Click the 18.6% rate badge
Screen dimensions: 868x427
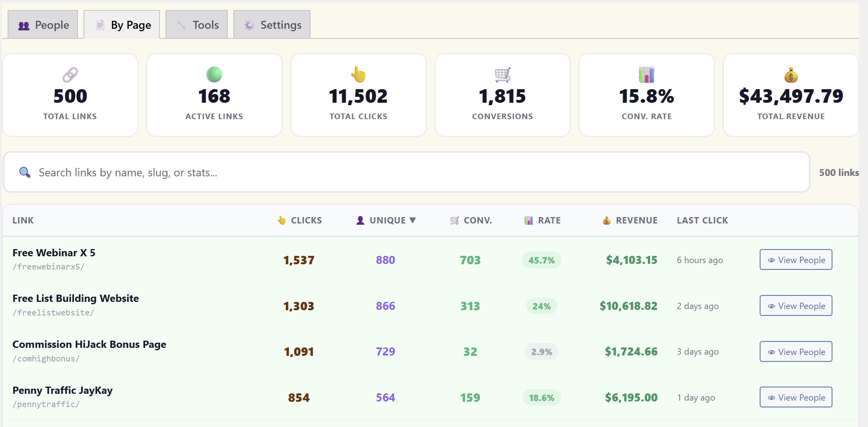[x=542, y=398]
